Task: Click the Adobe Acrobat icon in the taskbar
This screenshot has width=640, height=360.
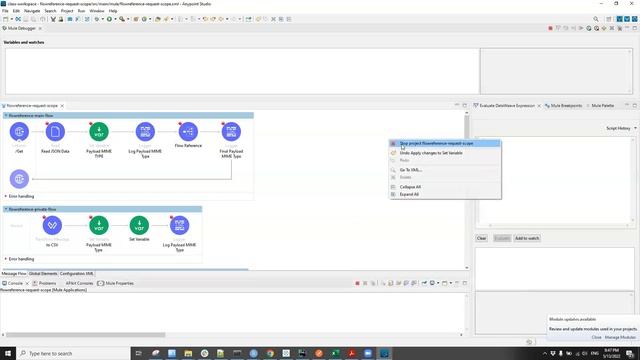Action: [351, 353]
